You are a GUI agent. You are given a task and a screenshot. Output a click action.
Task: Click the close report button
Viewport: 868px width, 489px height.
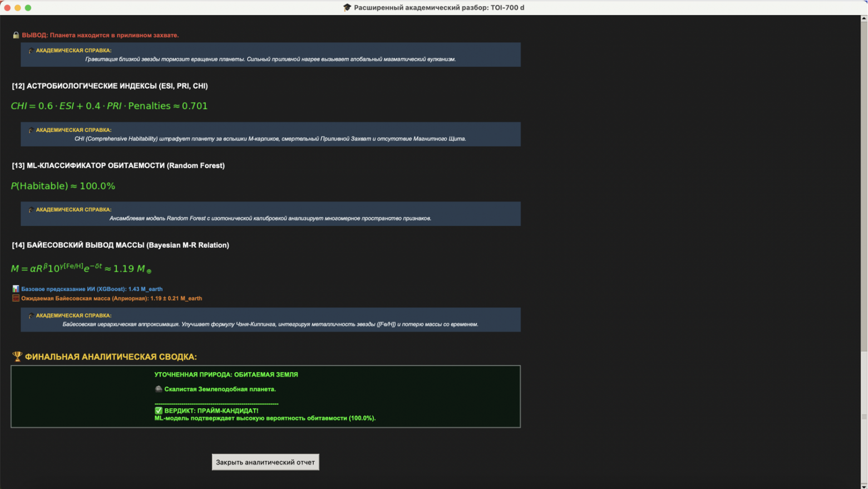pyautogui.click(x=265, y=462)
